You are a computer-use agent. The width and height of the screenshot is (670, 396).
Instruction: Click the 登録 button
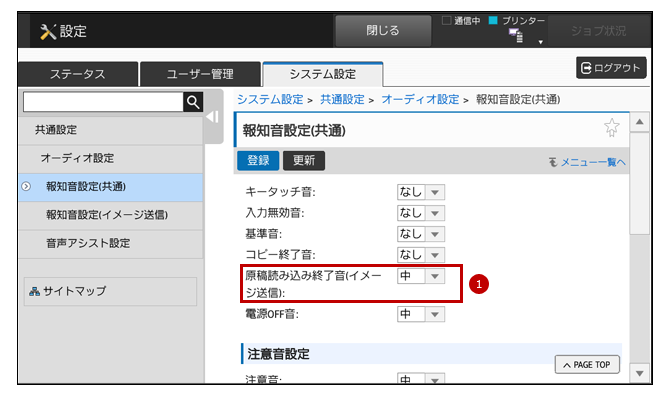pyautogui.click(x=258, y=161)
